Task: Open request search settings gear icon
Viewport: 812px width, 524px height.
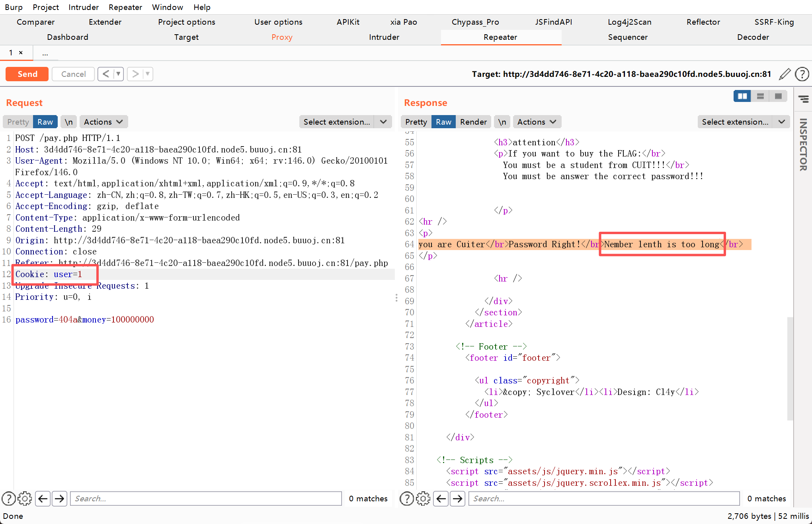Action: click(x=25, y=499)
